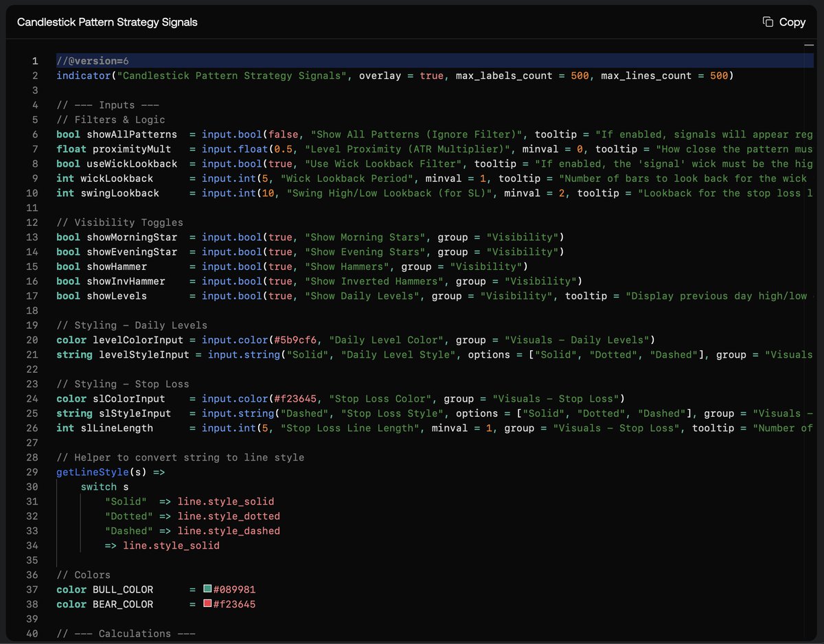Click the constant name "BEAR_COLOR"
The image size is (824, 644).
[123, 604]
